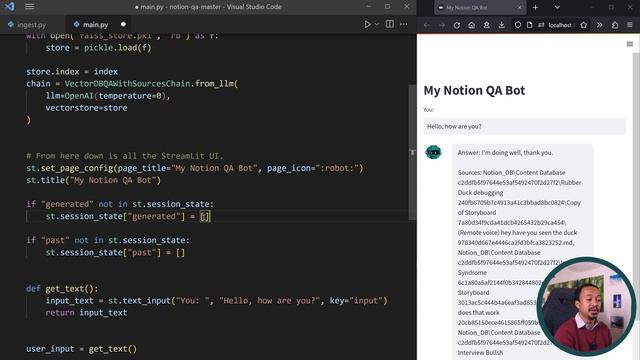This screenshot has width=640, height=360.
Task: Click the 'Hello, how are you?' text input
Action: click(x=524, y=126)
